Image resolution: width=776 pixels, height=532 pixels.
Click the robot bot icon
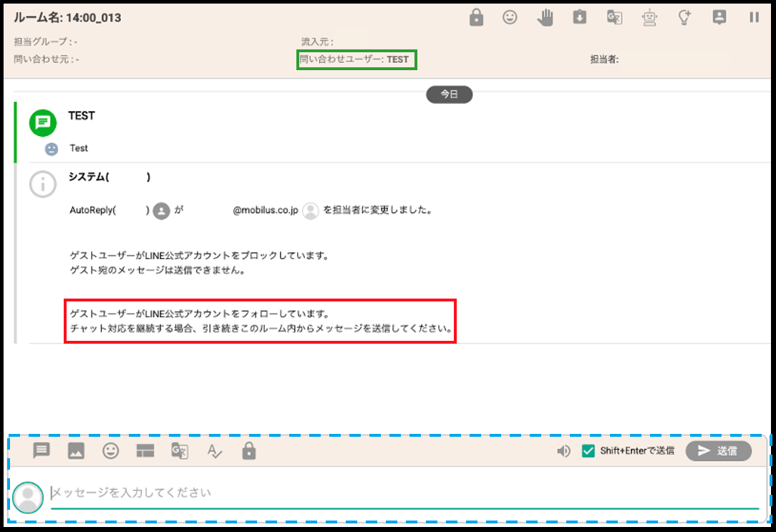pos(649,17)
